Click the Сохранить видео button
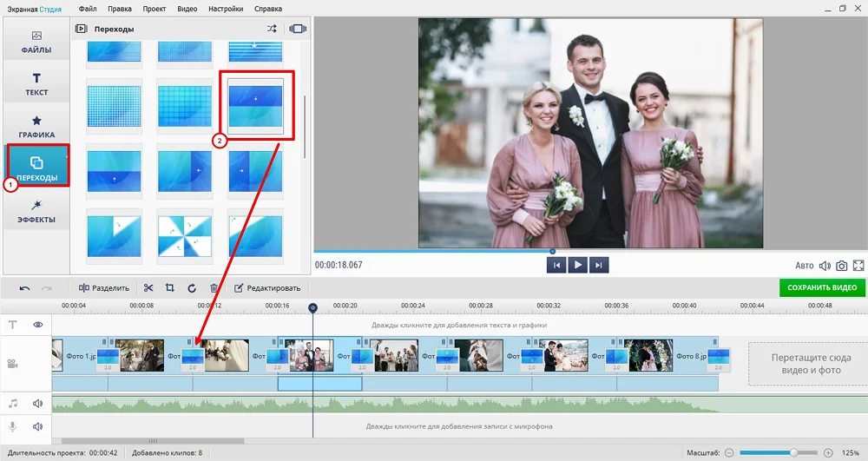868x461 pixels. (822, 288)
